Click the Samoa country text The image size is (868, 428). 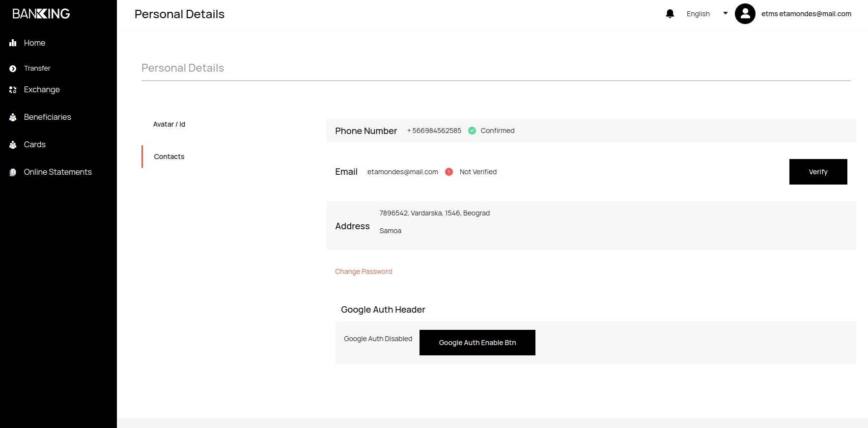click(x=391, y=231)
